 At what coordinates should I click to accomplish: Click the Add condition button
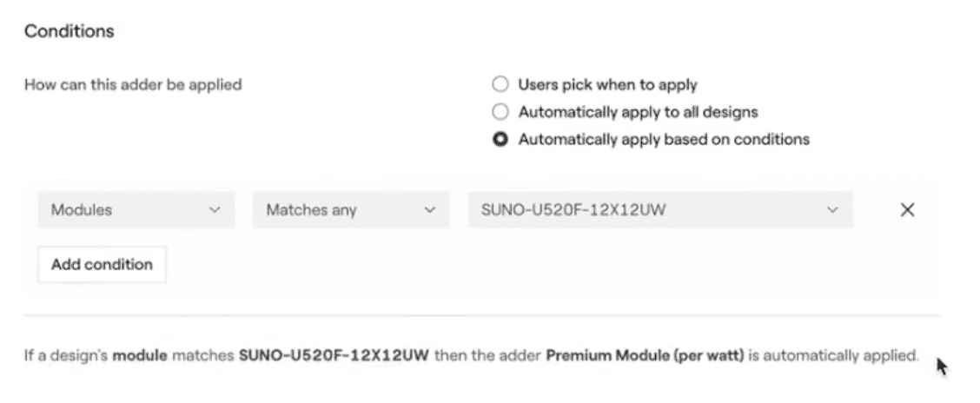pyautogui.click(x=102, y=264)
